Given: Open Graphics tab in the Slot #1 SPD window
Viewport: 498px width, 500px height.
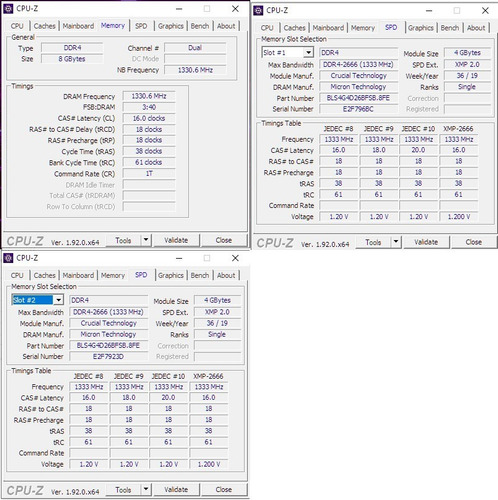Looking at the screenshot, I should point(421,28).
